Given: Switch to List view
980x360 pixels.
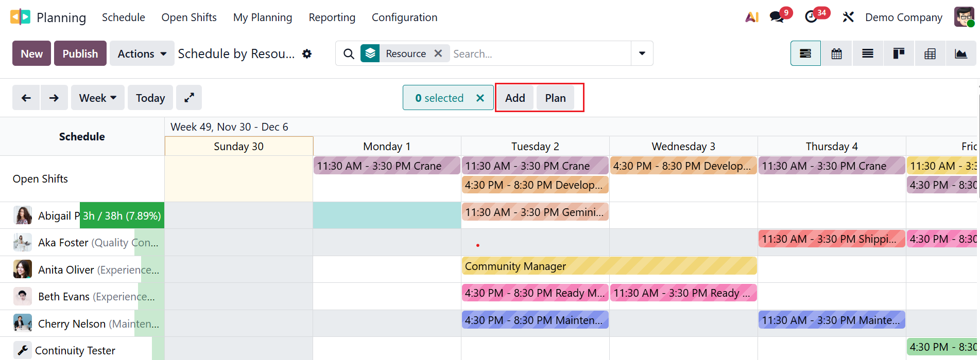Looking at the screenshot, I should pyautogui.click(x=868, y=53).
